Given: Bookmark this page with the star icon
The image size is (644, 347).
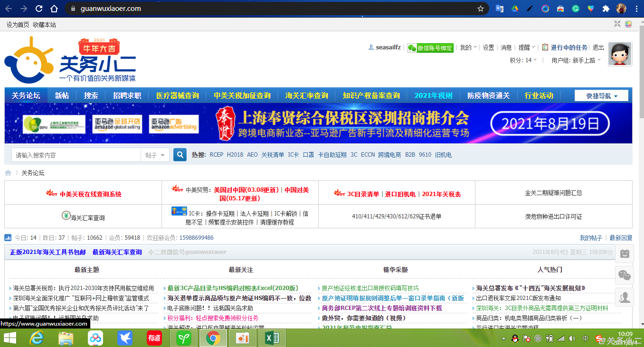Looking at the screenshot, I should pos(481,9).
